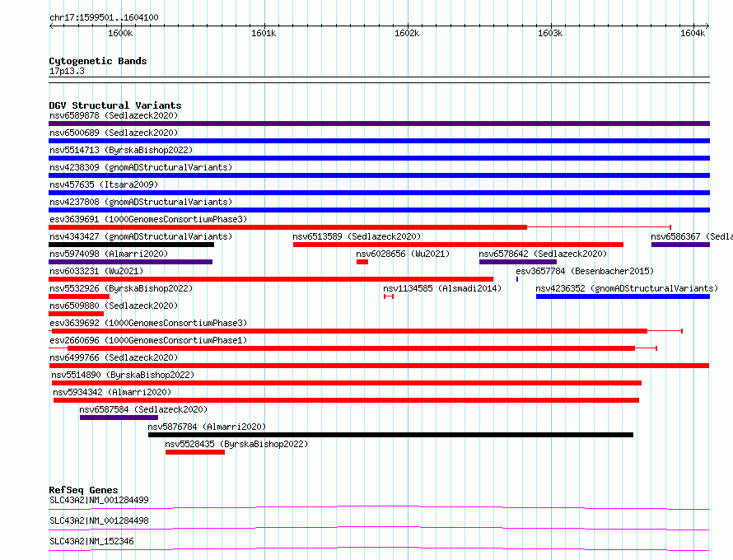The image size is (733, 560).
Task: Click nsv457635 (Itsara2009) variant label
Action: click(104, 184)
